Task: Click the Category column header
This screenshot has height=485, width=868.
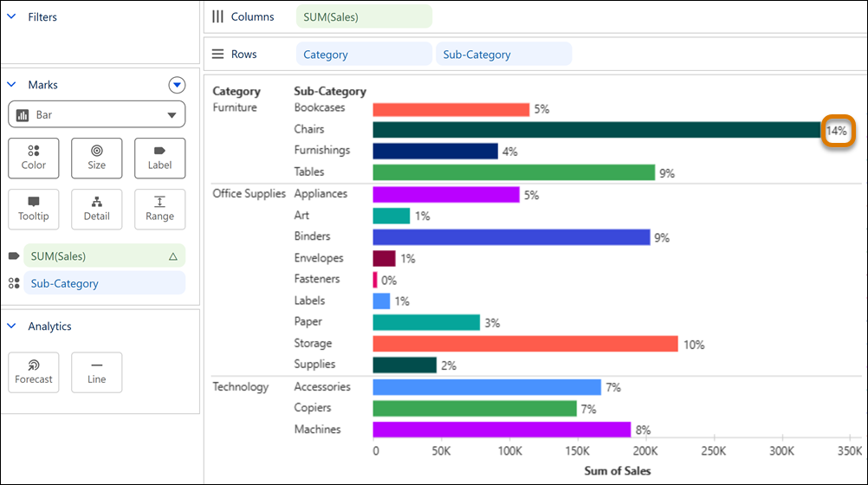Action: (236, 91)
